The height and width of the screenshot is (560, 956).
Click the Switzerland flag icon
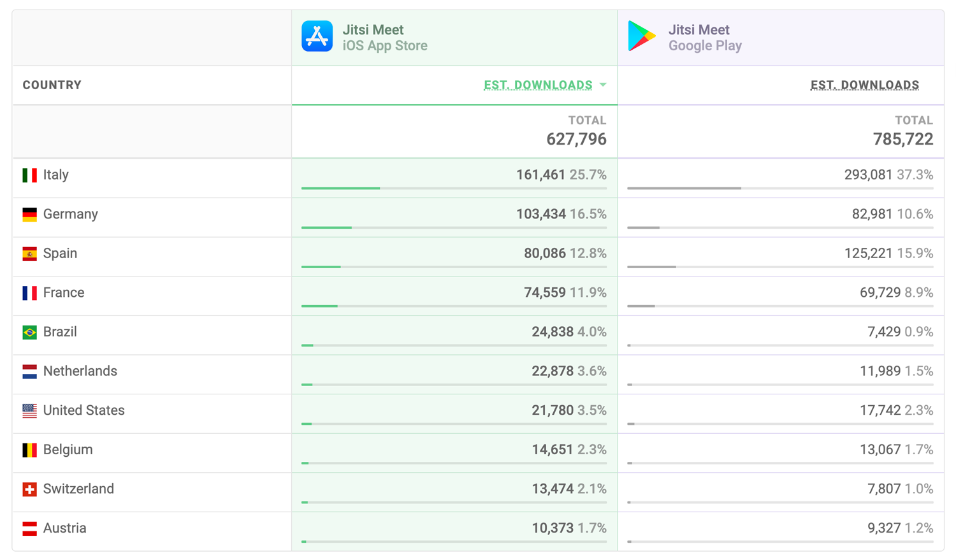coord(29,489)
